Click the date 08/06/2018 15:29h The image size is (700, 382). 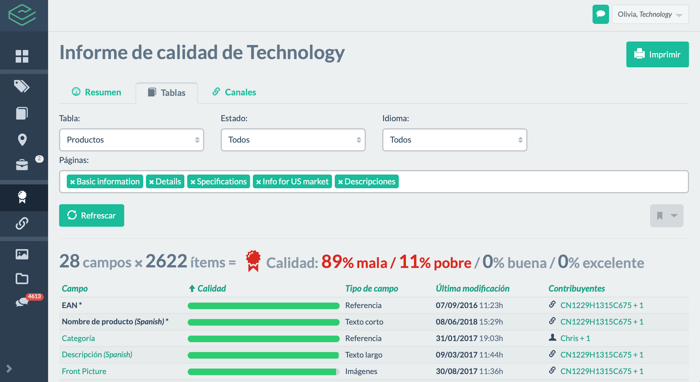coord(469,322)
